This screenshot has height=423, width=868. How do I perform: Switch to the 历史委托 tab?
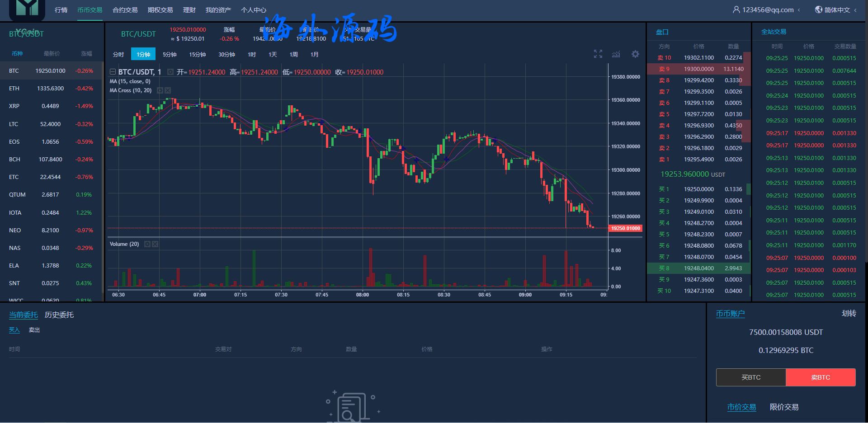coord(59,315)
